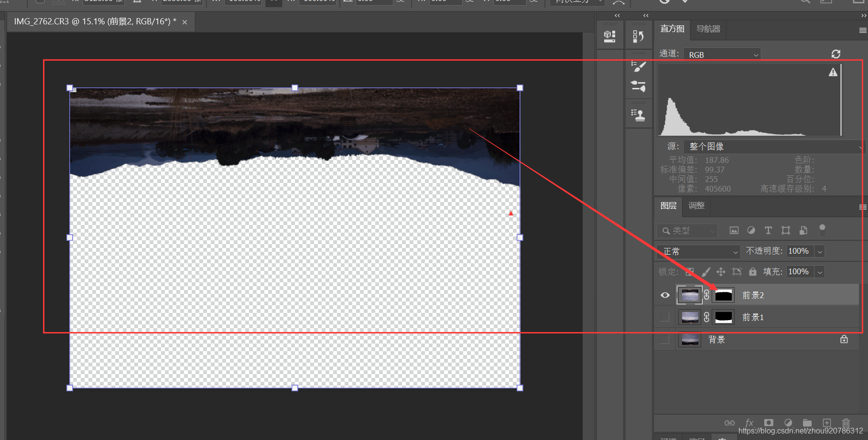Open the RGB channel dropdown
This screenshot has width=868, height=440.
722,54
